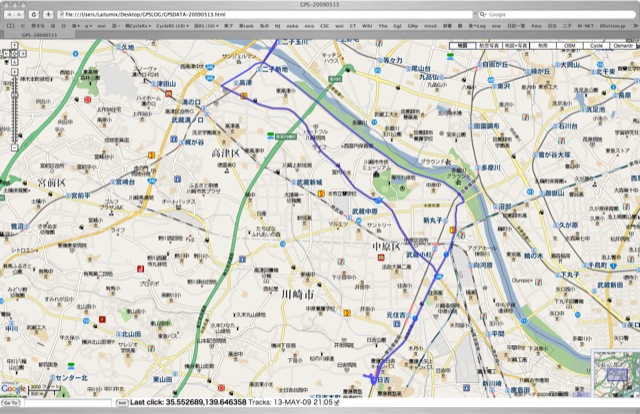Click the address bar with the file URL

[265, 14]
